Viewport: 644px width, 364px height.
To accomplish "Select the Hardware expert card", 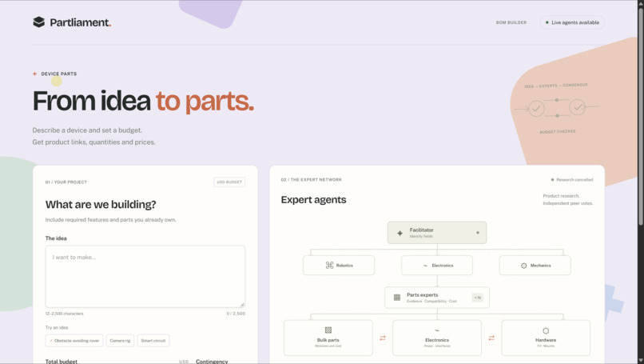I will tap(546, 338).
